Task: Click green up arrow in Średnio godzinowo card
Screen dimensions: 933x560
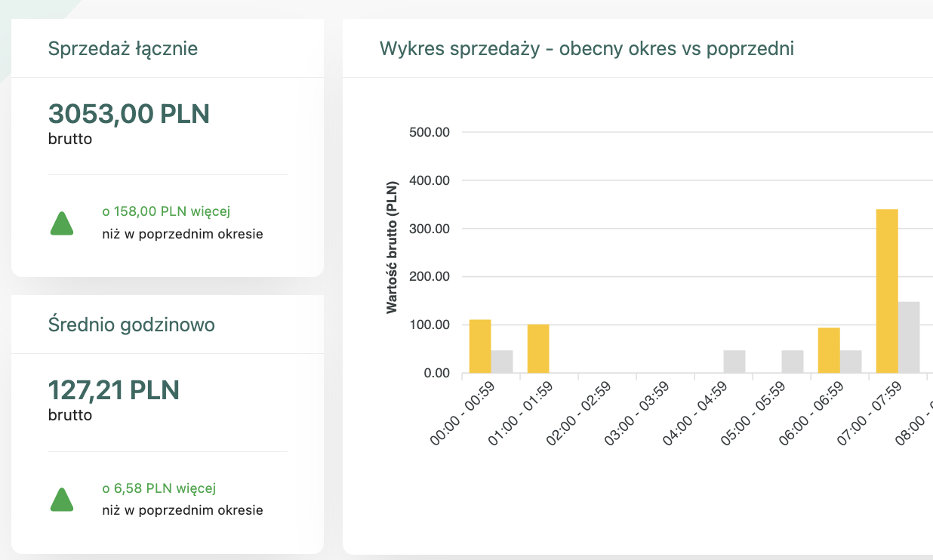Action: (x=62, y=500)
